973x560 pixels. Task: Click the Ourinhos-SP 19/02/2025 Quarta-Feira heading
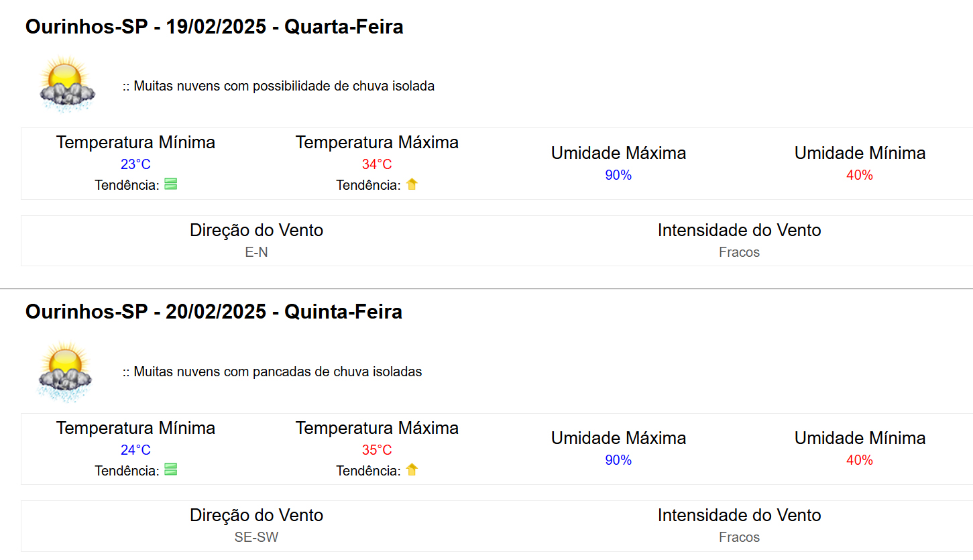click(214, 27)
